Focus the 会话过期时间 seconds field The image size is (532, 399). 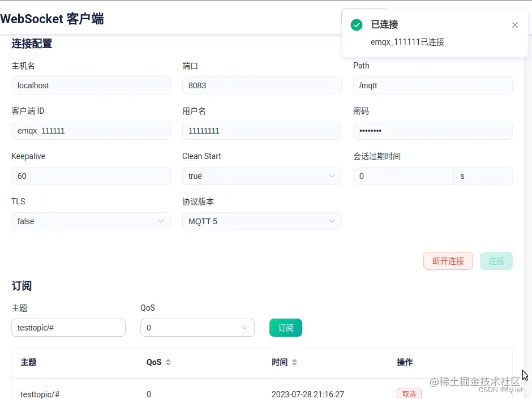(x=404, y=176)
